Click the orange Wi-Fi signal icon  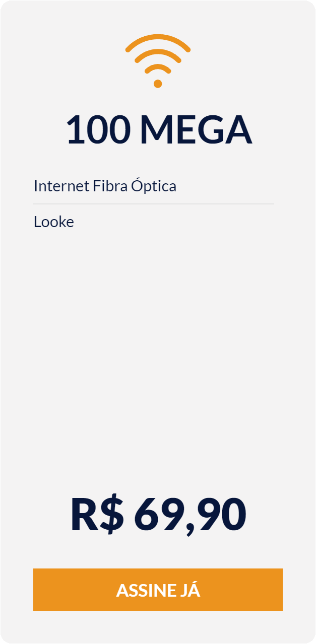pyautogui.click(x=158, y=61)
